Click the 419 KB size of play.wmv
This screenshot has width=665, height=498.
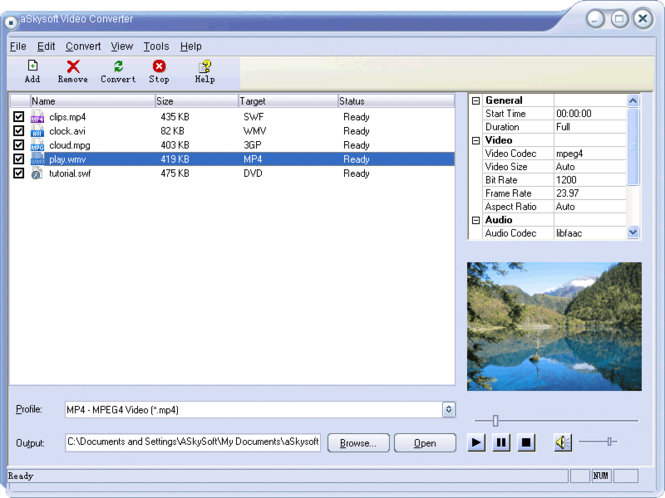(174, 159)
